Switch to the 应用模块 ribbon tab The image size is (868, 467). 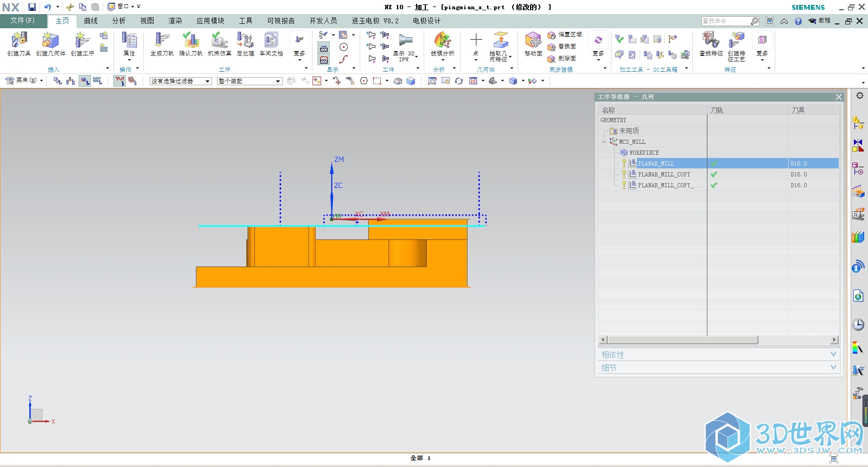[x=210, y=21]
